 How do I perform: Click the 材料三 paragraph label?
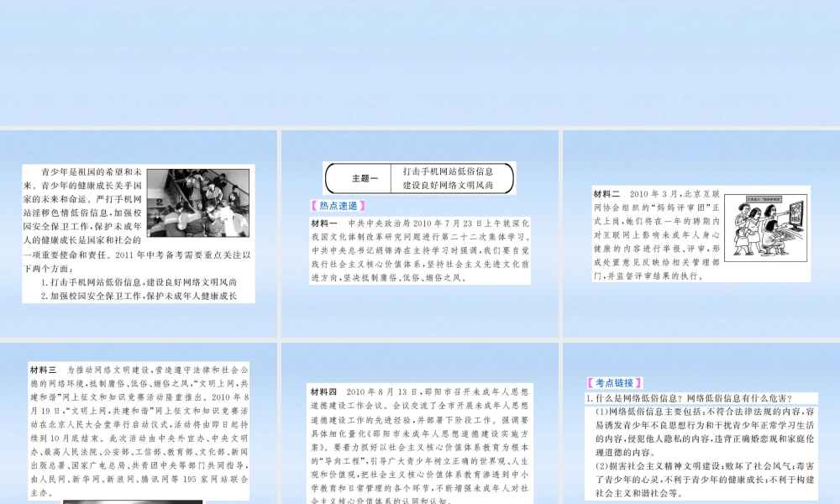(x=43, y=370)
